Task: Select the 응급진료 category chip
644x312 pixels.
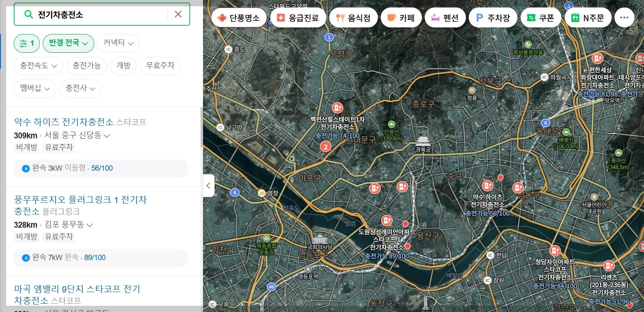Action: pos(298,18)
